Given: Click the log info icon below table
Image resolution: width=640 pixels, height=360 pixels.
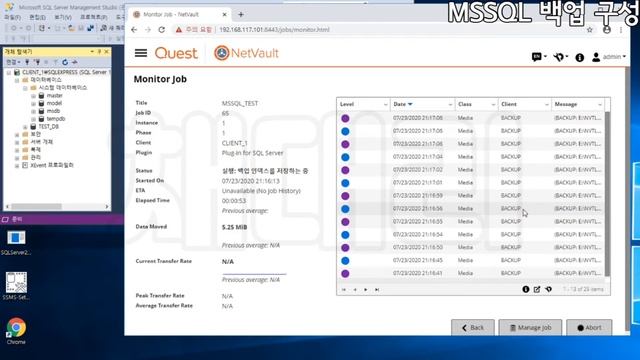Looking at the screenshot, I should click(526, 289).
